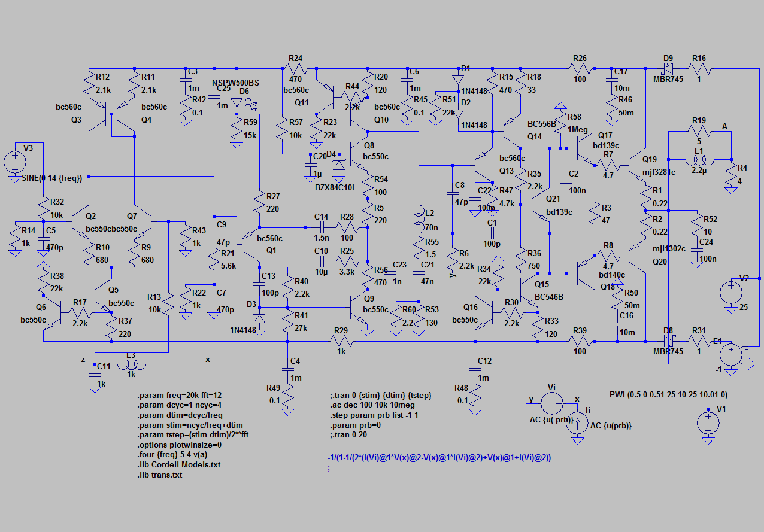Select the BZX84C10L zener model text
Screen dimensions: 764x532
(x=335, y=187)
